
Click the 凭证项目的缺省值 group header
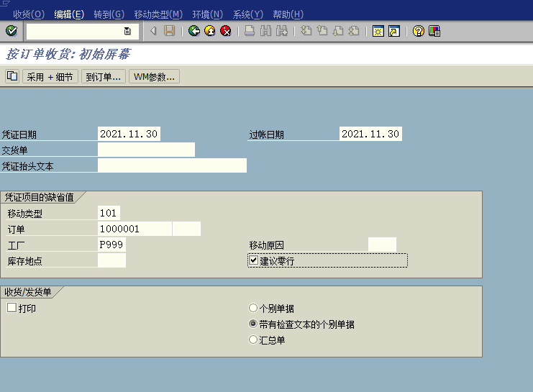tap(39, 197)
